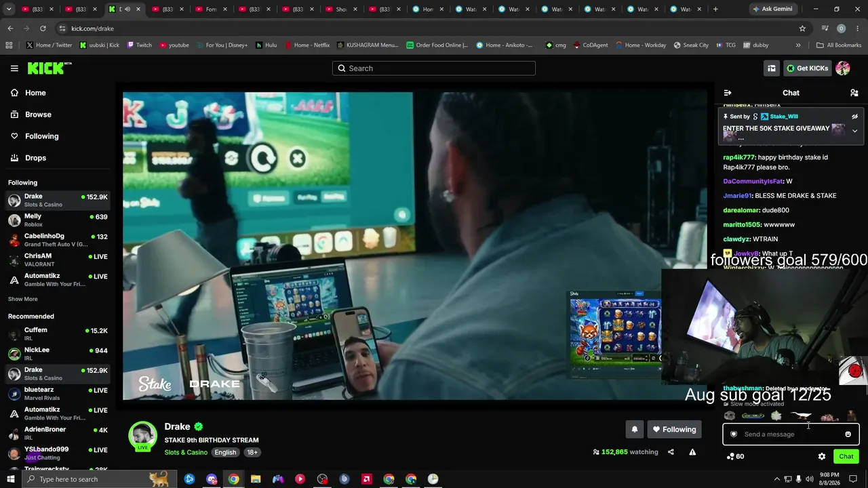This screenshot has width=868, height=488.
Task: Send the message with the Chat button
Action: pos(846,456)
